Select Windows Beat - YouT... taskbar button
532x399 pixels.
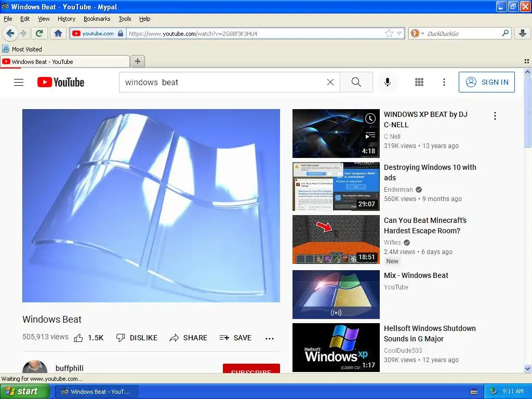coord(96,392)
